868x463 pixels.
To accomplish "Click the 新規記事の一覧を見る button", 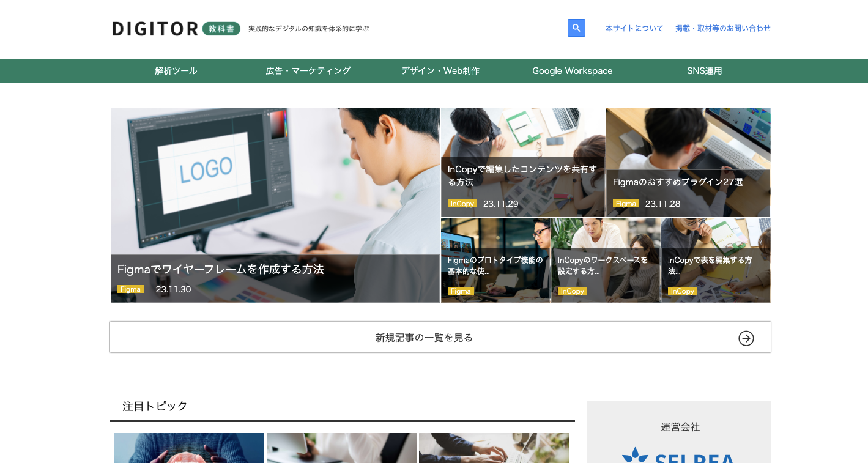I will 440,337.
